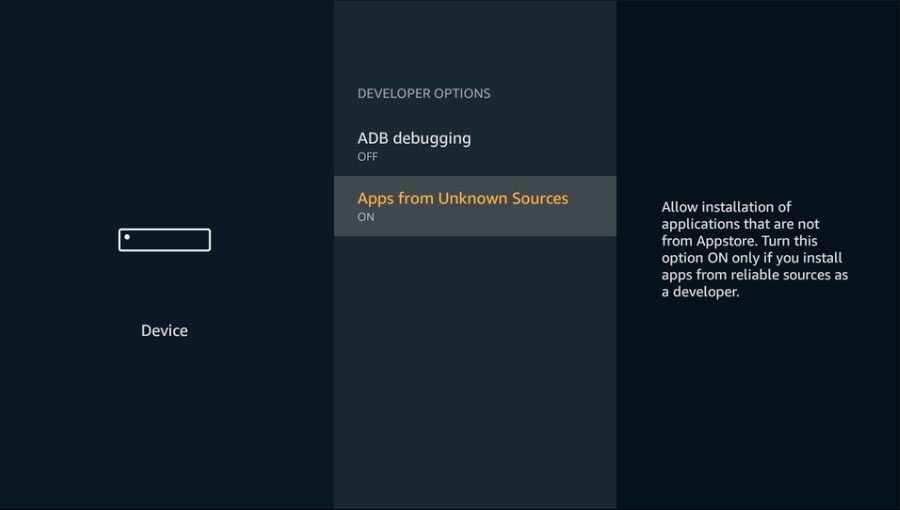Click the white LED dot on device icon
This screenshot has height=510, width=900.
tap(127, 237)
